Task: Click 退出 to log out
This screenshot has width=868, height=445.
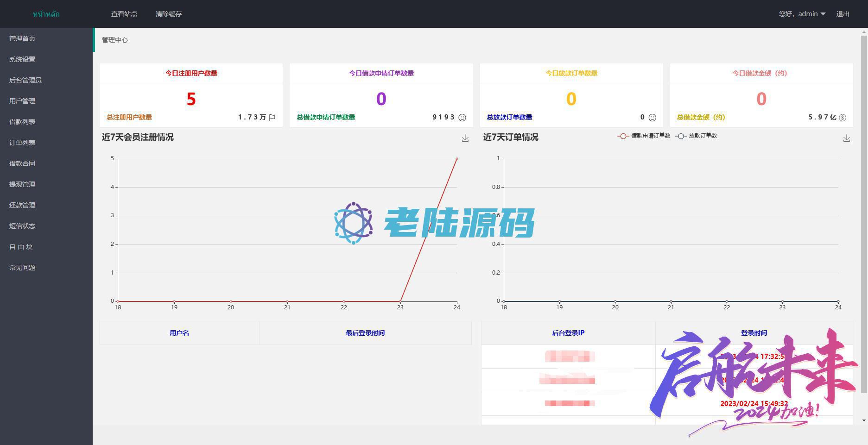Action: click(x=843, y=14)
